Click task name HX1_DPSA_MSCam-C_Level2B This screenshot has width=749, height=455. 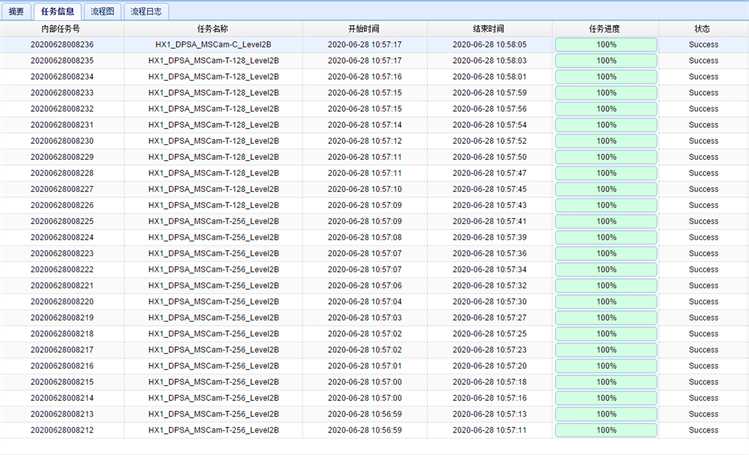click(x=213, y=45)
